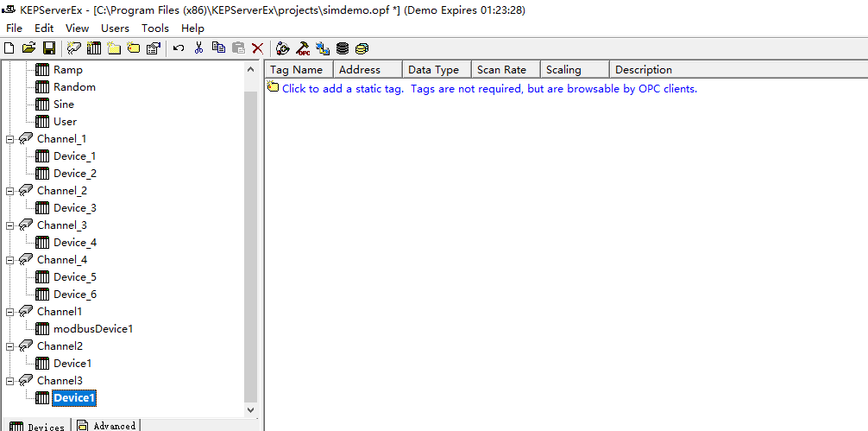
Task: Click the Copy toolbar icon
Action: [x=218, y=48]
